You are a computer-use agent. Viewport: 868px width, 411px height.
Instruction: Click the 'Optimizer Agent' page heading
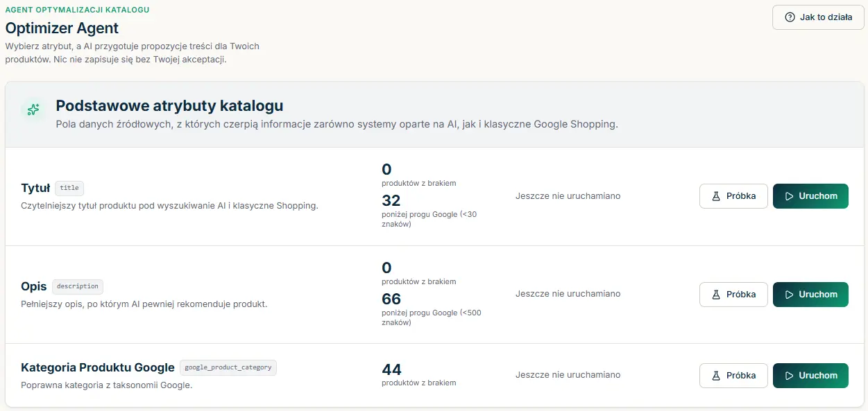[62, 28]
